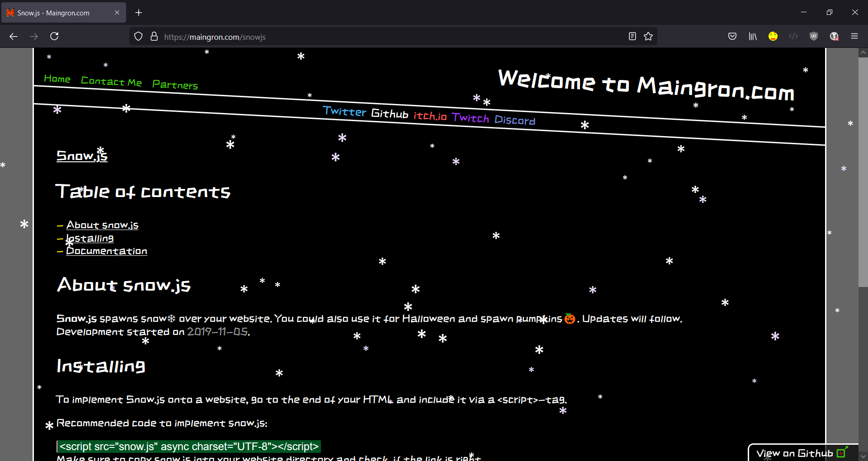Viewport: 868px width, 461px height.
Task: Click the code brackets extension icon
Action: point(793,37)
